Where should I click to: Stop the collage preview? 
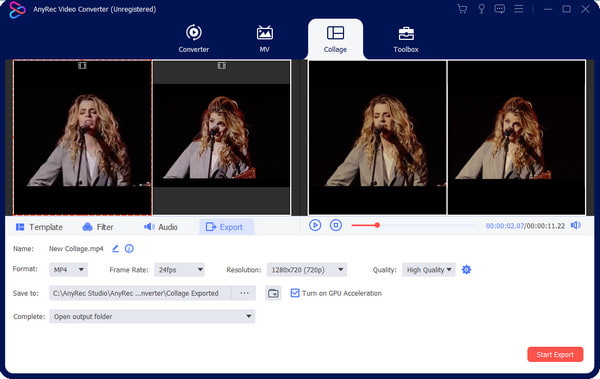[x=336, y=225]
